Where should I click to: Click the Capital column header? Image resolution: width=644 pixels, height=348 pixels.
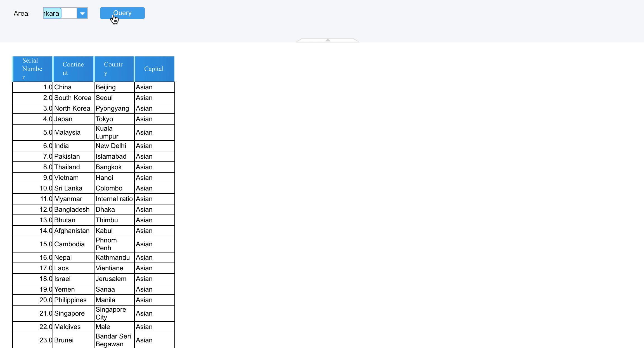click(x=154, y=69)
